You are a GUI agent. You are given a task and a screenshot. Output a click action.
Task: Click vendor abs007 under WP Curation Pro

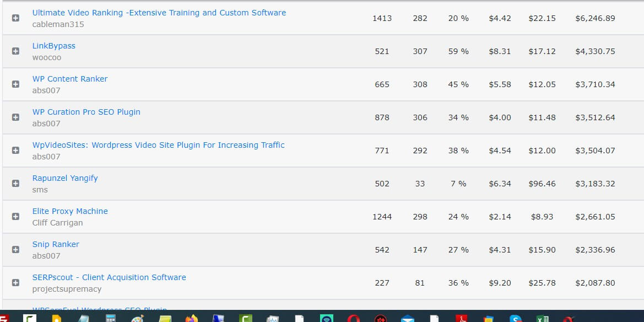[x=46, y=124]
